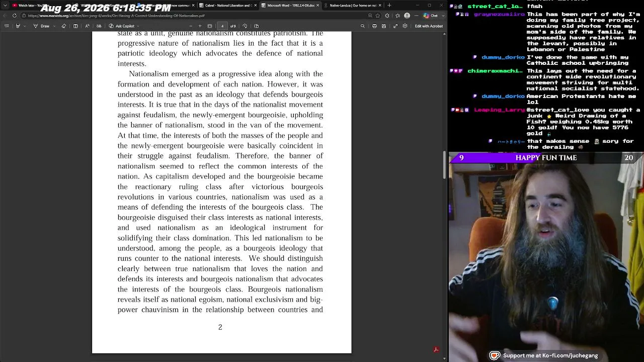Click Ask Copilot in the PDF toolbar
This screenshot has width=644, height=362.
click(121, 26)
